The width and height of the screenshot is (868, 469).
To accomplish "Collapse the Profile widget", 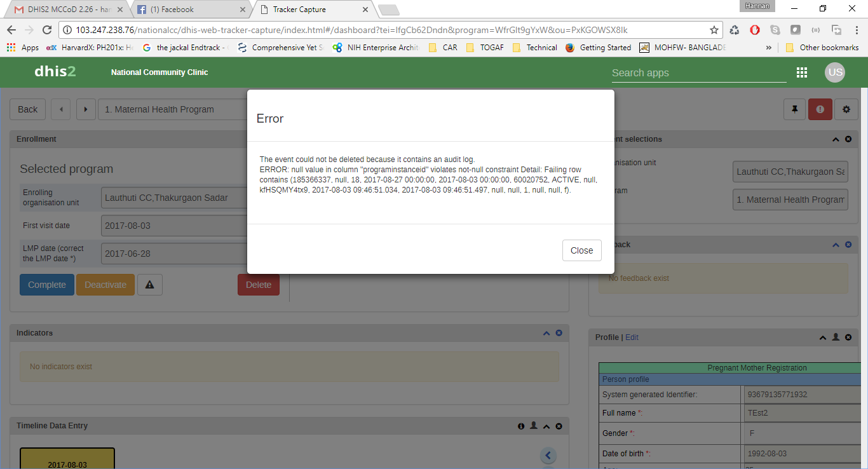I will 823,337.
